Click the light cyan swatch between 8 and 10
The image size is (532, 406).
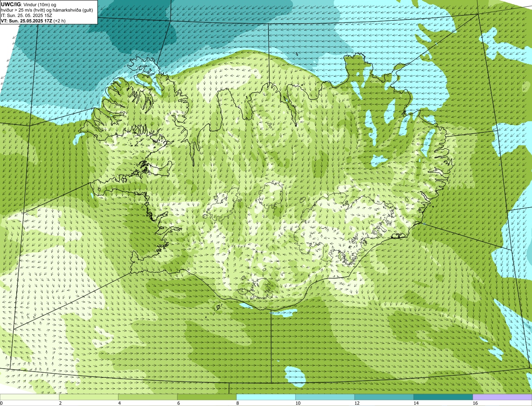coord(266,397)
